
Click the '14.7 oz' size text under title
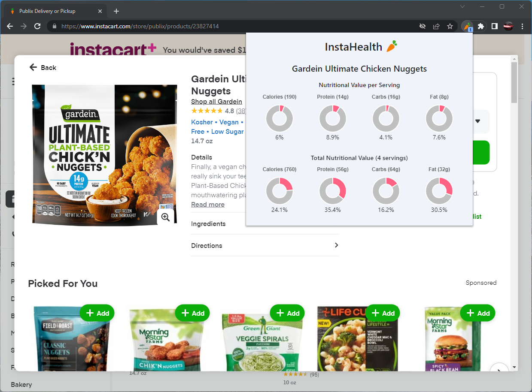pyautogui.click(x=202, y=141)
